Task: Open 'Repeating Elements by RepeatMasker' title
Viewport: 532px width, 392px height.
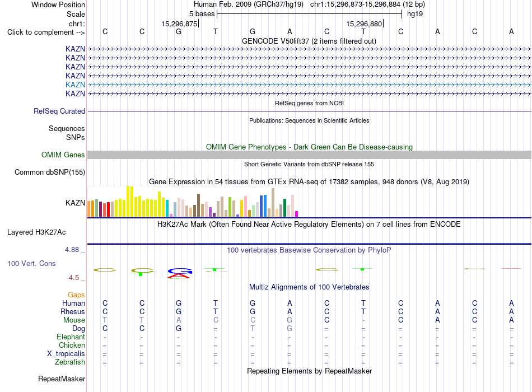Action: point(309,371)
